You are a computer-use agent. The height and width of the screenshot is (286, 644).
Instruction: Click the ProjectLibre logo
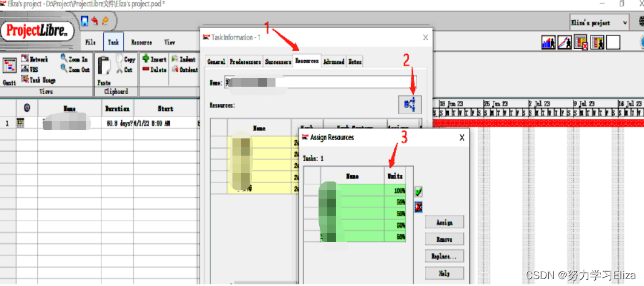(38, 31)
